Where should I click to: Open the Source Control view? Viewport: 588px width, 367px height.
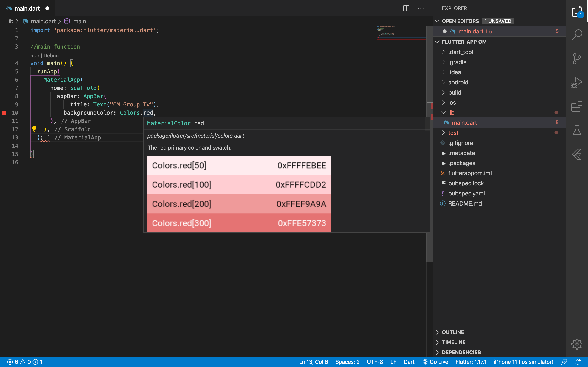tap(577, 58)
